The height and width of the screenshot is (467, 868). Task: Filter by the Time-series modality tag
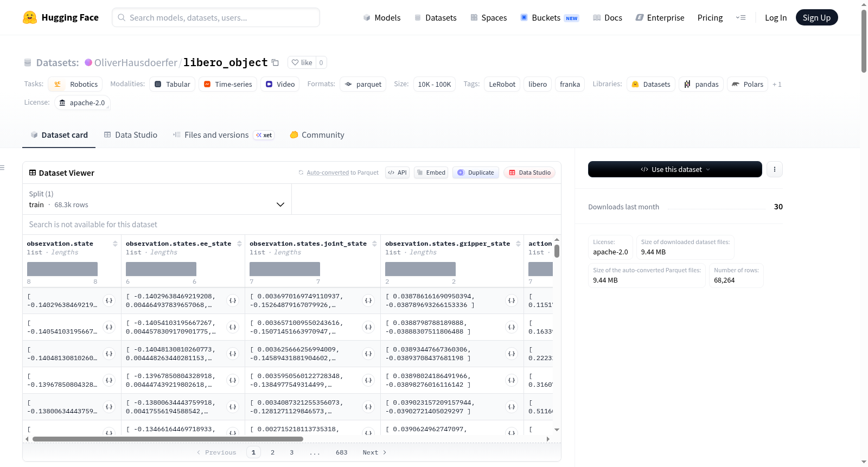pos(228,84)
